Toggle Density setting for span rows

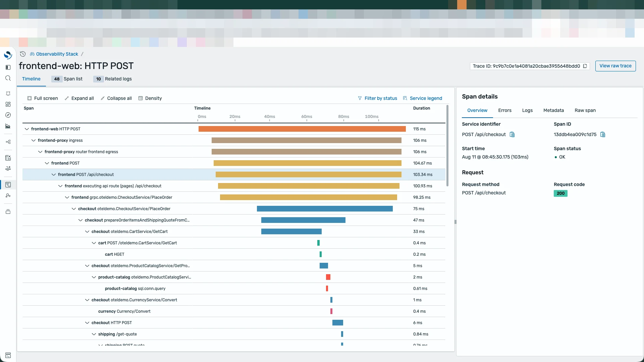coord(150,98)
